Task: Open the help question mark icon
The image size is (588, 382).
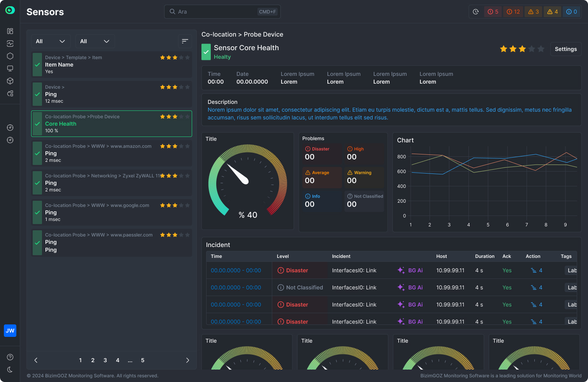Action: tap(10, 357)
